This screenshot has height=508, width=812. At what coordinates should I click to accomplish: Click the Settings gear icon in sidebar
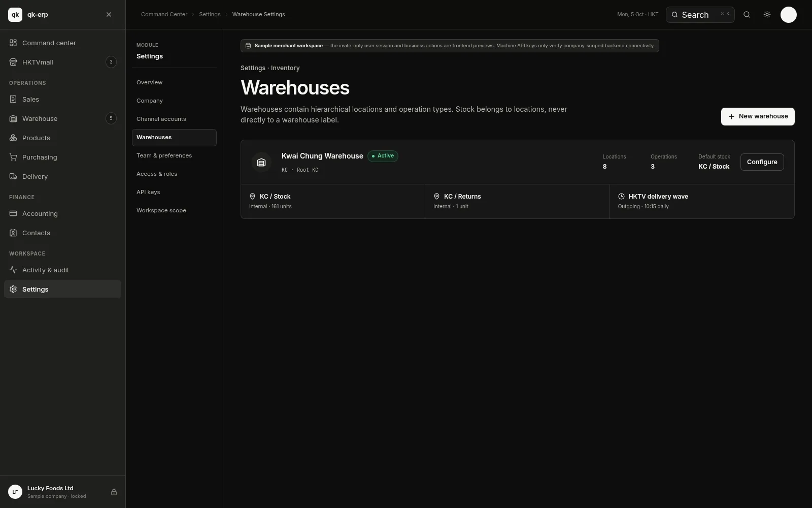point(13,289)
